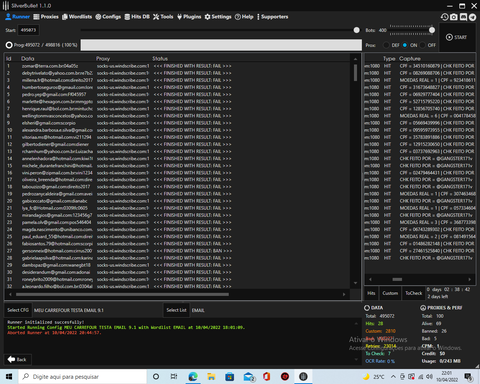
Task: Click the 'Aborted Runner' log line
Action: pyautogui.click(x=54, y=333)
